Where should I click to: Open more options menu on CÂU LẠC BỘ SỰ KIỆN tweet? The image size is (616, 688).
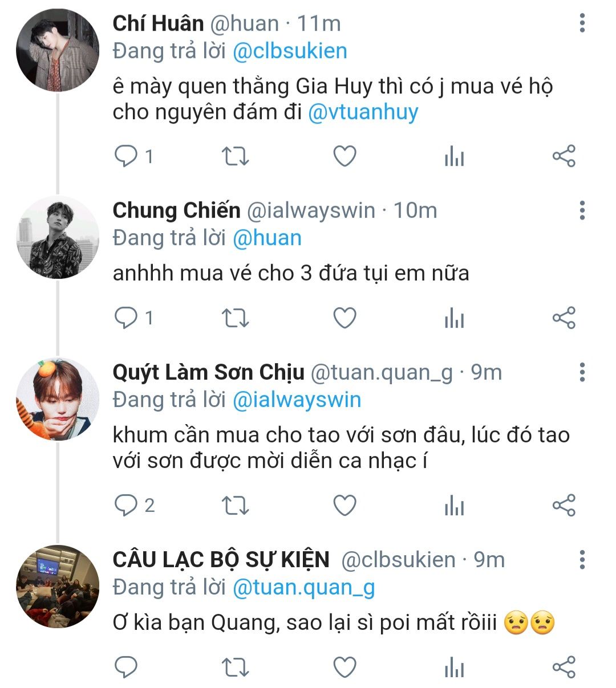coord(582,560)
